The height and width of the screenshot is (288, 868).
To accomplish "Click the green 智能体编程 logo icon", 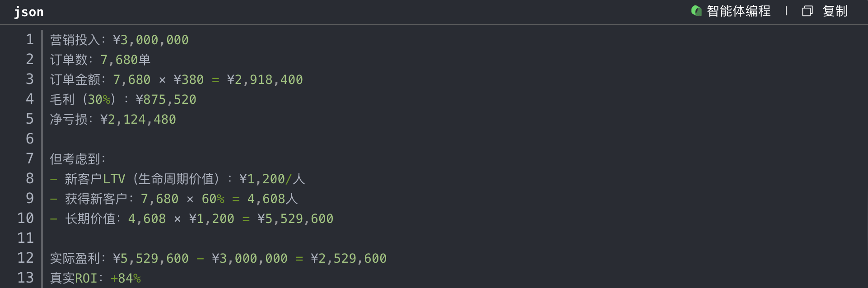I will (696, 11).
